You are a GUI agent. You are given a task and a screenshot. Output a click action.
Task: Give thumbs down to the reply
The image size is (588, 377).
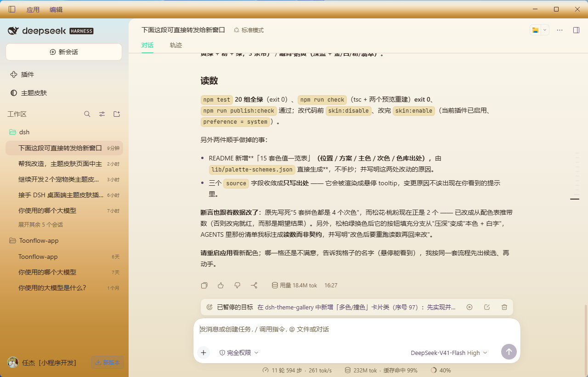[x=237, y=286]
